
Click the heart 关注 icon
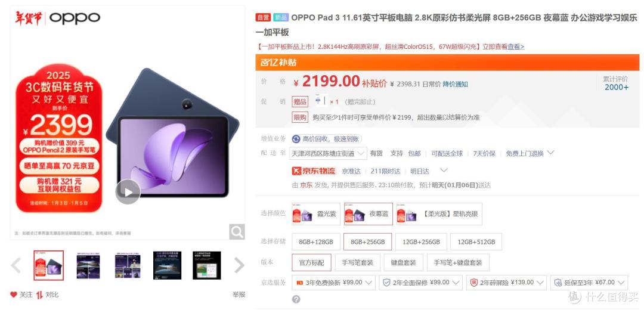(14, 294)
